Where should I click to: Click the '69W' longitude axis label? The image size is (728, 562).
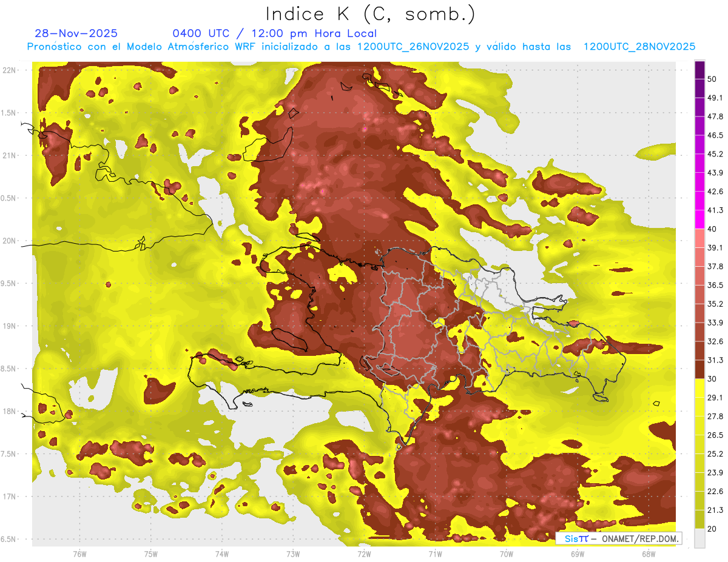click(x=578, y=554)
